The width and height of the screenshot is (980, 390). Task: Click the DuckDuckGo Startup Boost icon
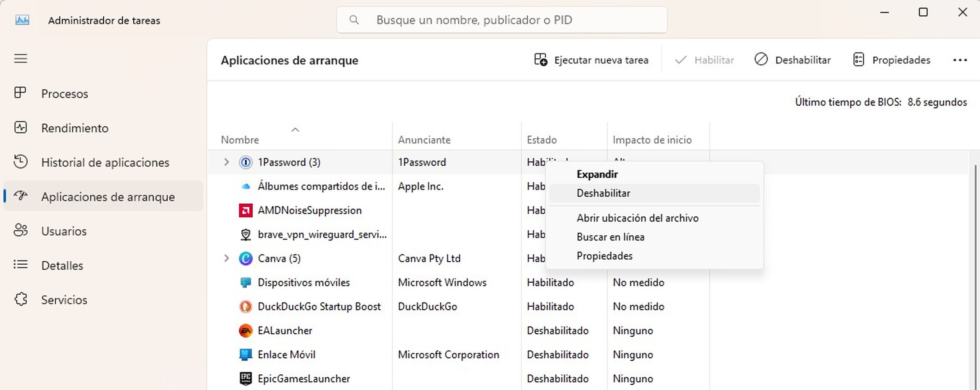pos(245,307)
